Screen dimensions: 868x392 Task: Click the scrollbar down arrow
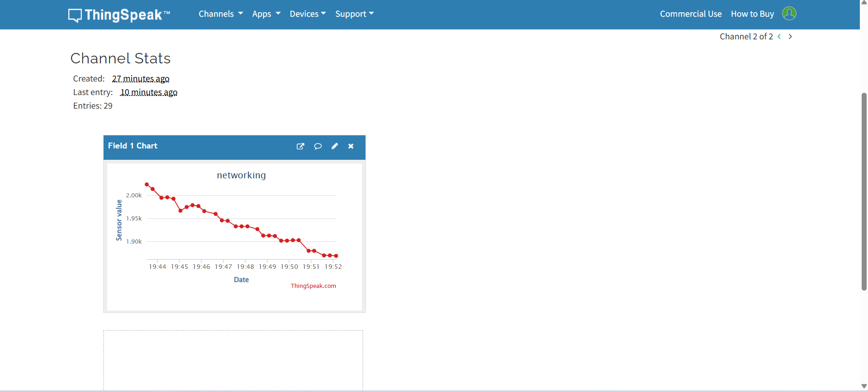(x=864, y=386)
